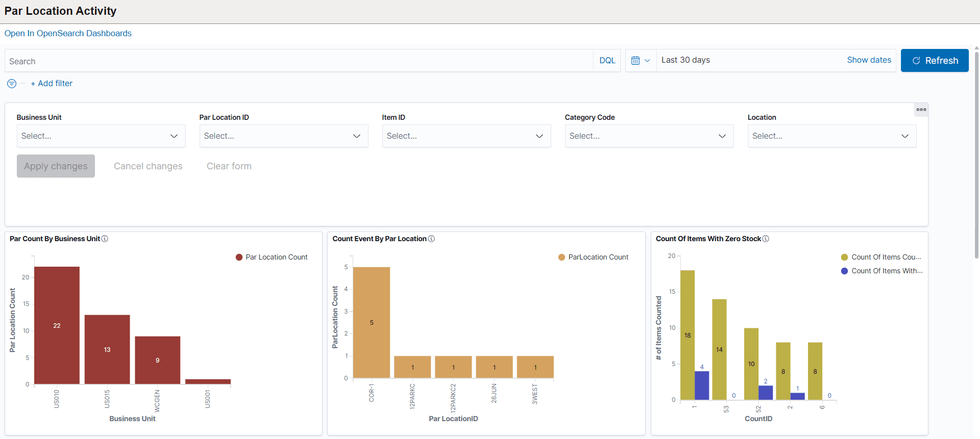
Task: Open the Last 30 days time range
Action: coord(685,60)
